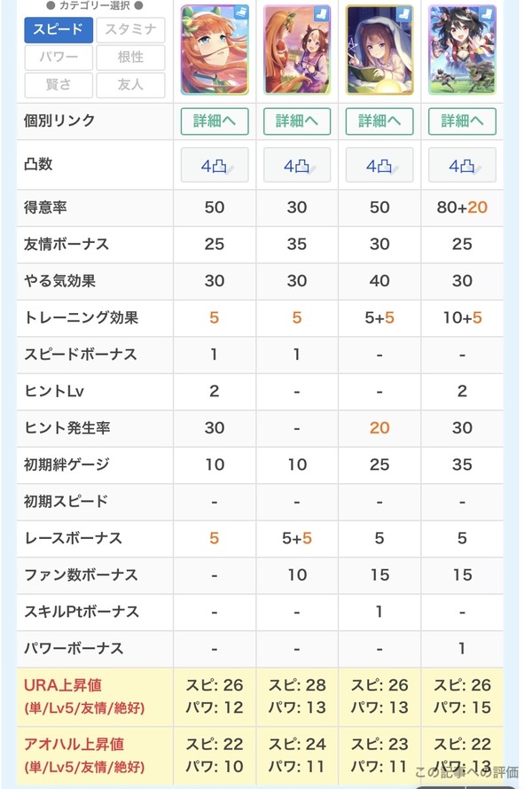Click the speed shoe icon on third card
532x789 pixels.
tap(405, 12)
